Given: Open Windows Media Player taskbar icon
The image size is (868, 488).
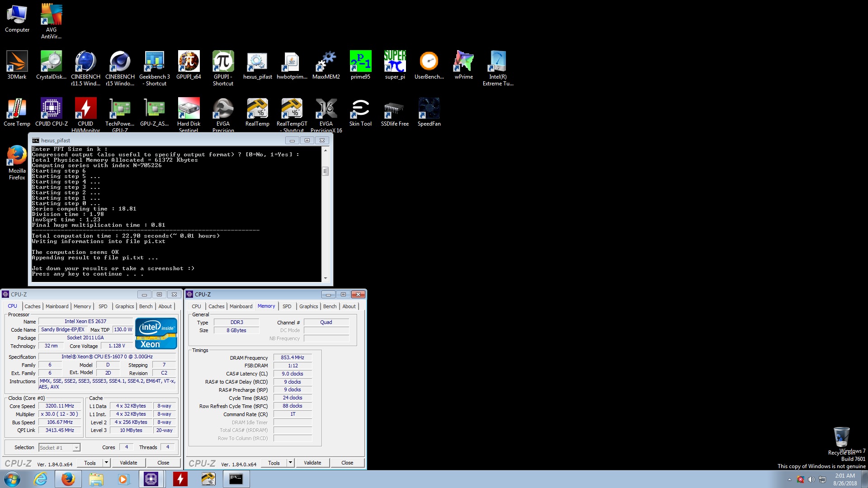Looking at the screenshot, I should [123, 479].
